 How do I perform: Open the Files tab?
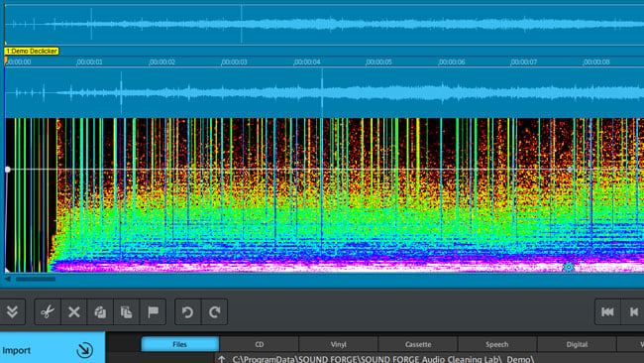[x=180, y=344]
